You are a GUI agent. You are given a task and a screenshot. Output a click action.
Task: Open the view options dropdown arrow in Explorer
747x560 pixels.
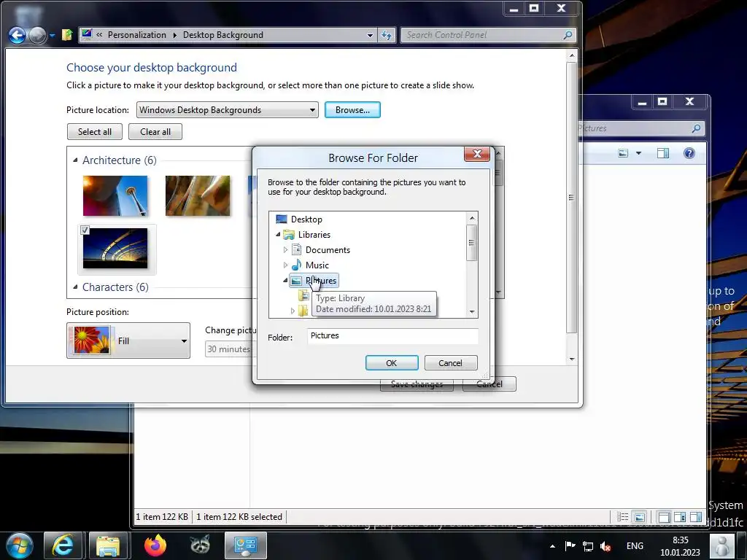click(x=638, y=153)
